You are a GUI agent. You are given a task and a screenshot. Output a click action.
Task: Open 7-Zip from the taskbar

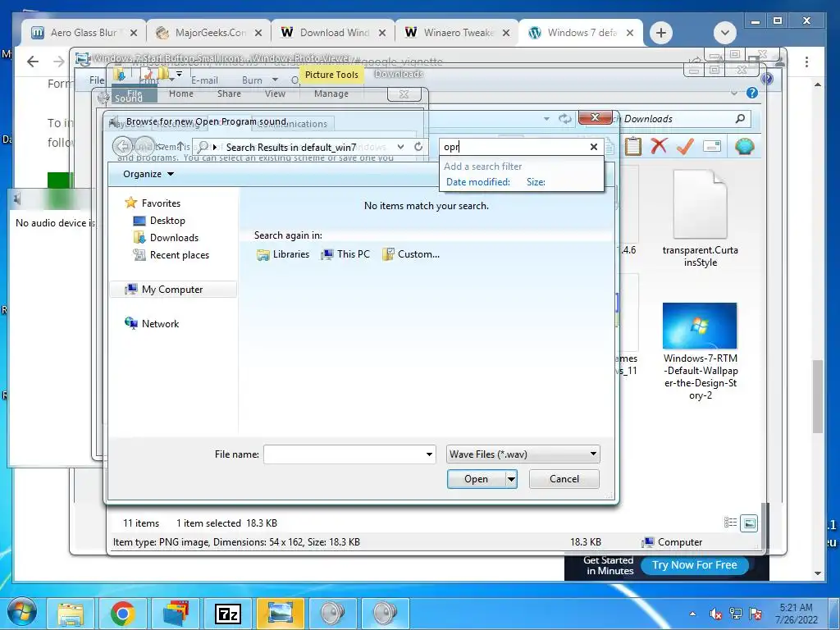pyautogui.click(x=228, y=614)
